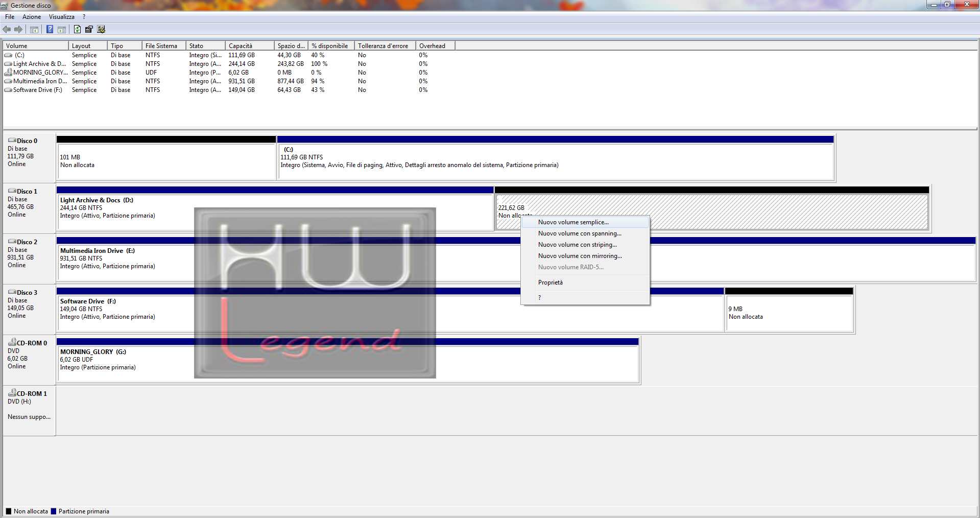The width and height of the screenshot is (980, 518).
Task: Sort by the Tipo column header
Action: point(125,46)
